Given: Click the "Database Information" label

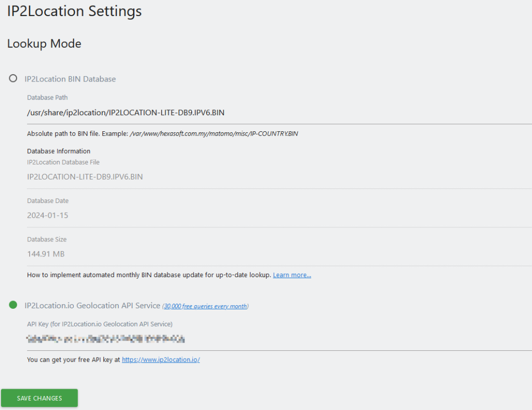Looking at the screenshot, I should point(59,151).
